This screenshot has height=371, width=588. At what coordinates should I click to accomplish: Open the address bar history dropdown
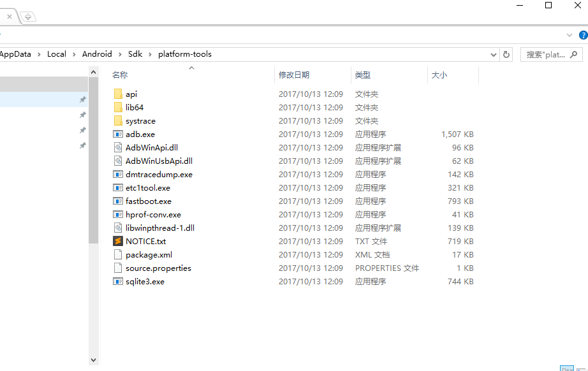click(494, 55)
